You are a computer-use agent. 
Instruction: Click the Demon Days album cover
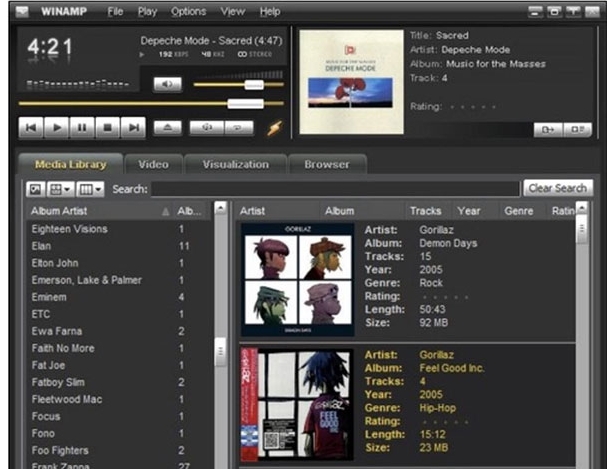298,280
